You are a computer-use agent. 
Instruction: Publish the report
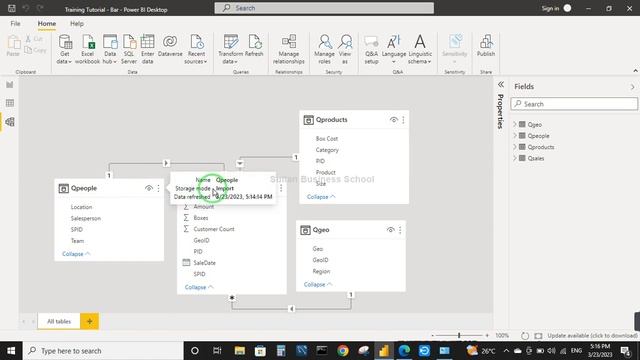coord(486,46)
